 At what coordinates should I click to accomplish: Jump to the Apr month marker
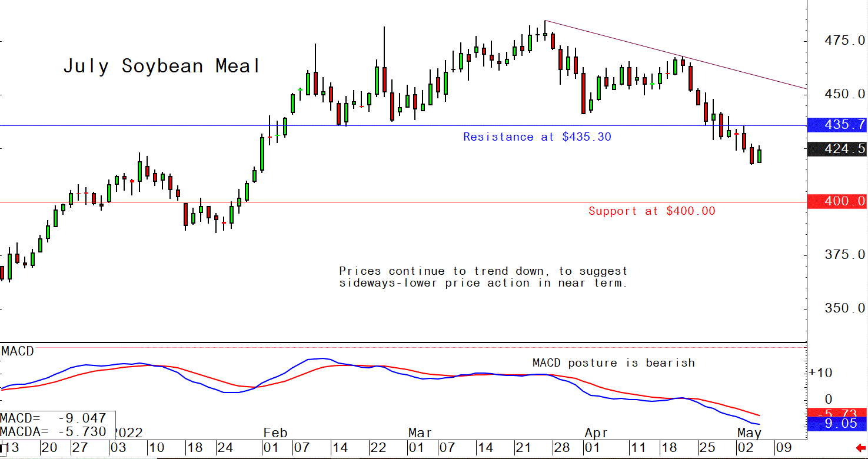click(x=596, y=433)
